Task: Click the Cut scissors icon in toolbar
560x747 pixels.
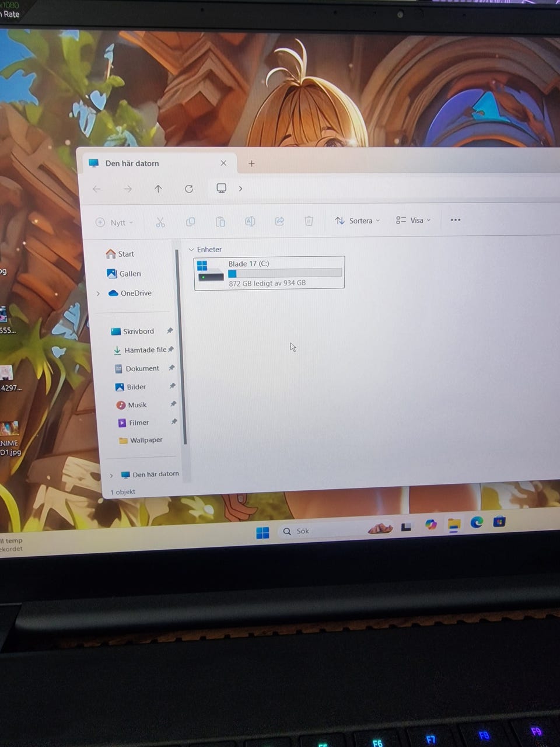Action: (x=160, y=222)
